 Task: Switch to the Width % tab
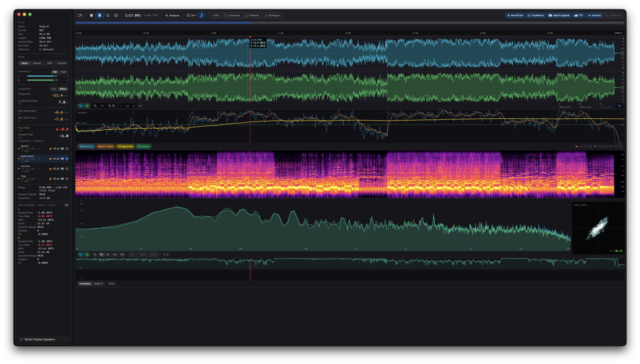click(99, 284)
